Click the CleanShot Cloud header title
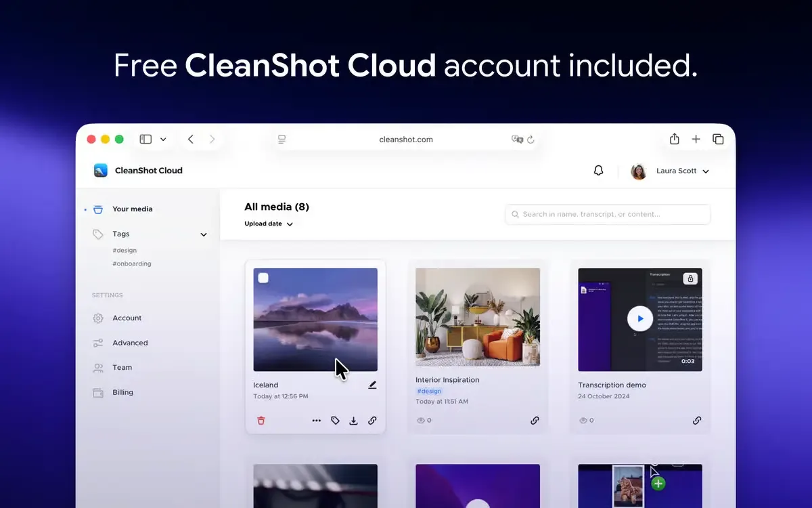This screenshot has width=812, height=508. click(x=149, y=171)
